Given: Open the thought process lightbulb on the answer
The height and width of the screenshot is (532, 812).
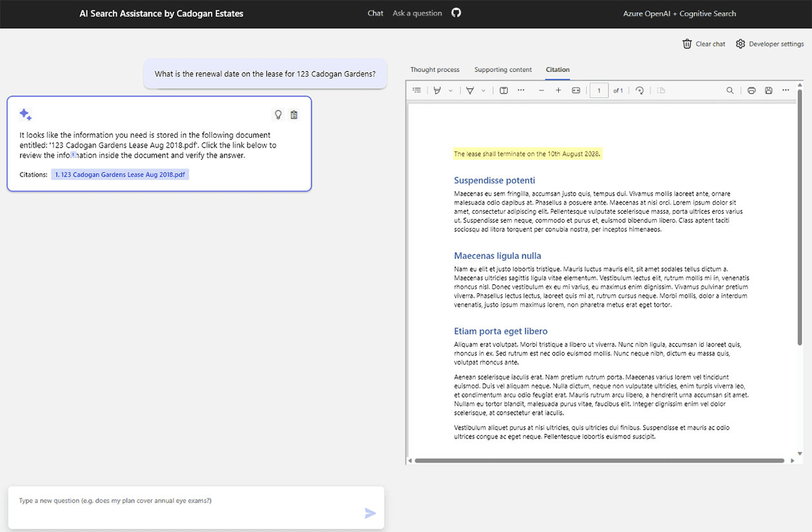Looking at the screenshot, I should coord(278,114).
